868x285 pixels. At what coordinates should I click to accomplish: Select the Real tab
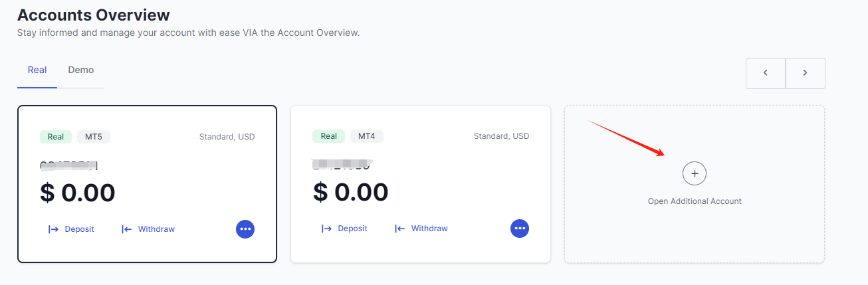click(37, 70)
